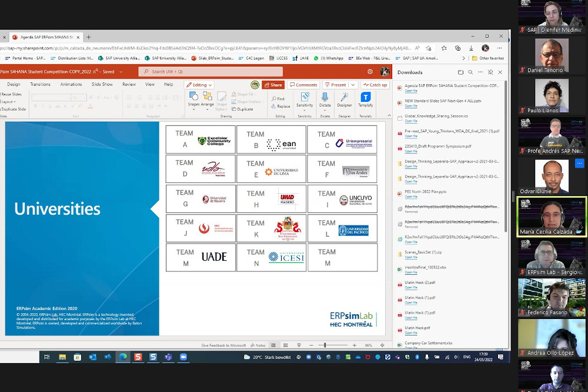Open file for PES North 2022 Plan.pptx
Screen dimensions: 588x392
point(411,197)
